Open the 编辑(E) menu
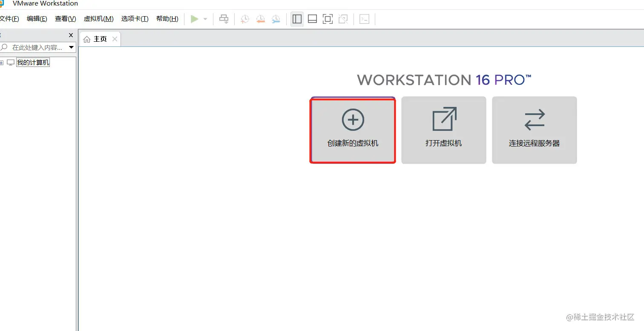The height and width of the screenshot is (331, 644). [x=37, y=19]
